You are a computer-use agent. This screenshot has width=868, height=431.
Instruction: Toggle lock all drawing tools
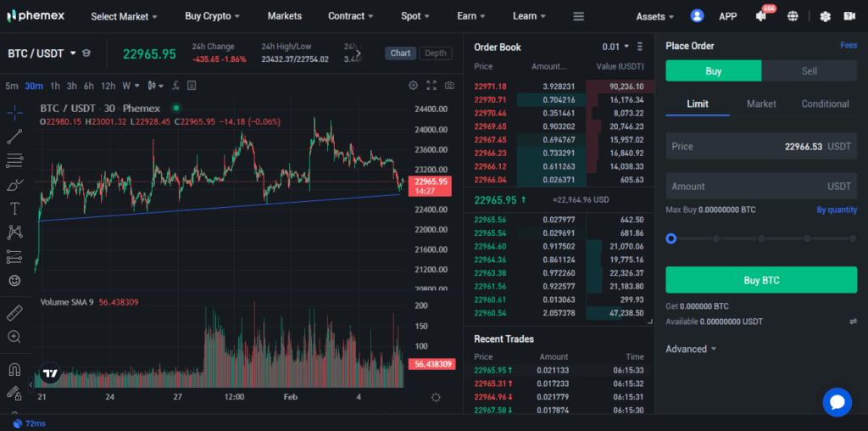[15, 393]
